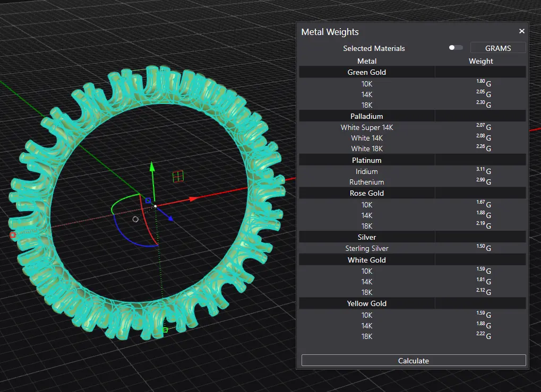Click the white gumball origin point
541x392 pixels.
(155, 206)
